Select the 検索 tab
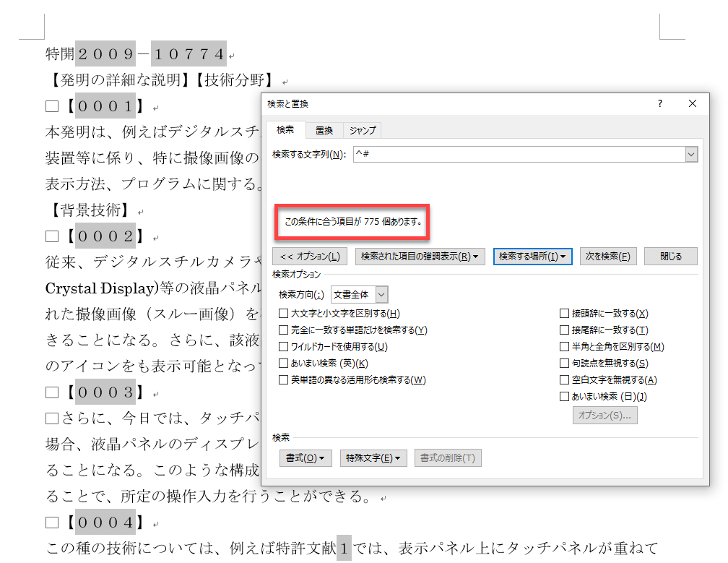 [x=285, y=130]
